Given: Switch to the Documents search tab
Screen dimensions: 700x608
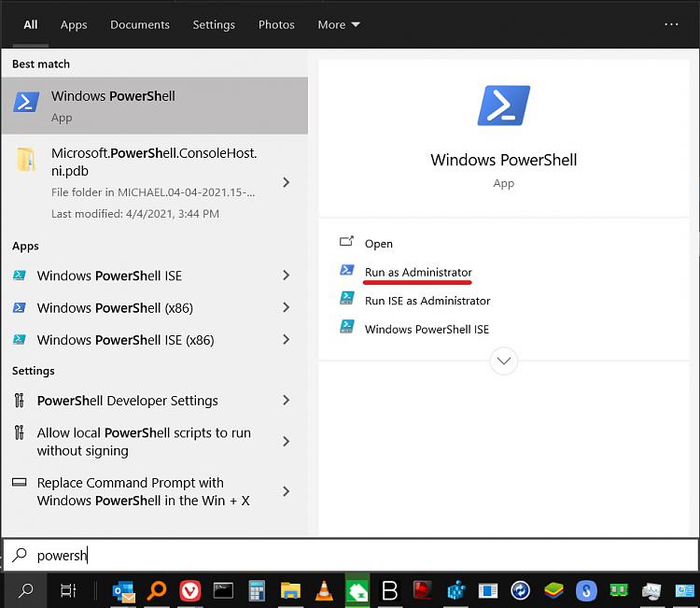Looking at the screenshot, I should [x=140, y=24].
